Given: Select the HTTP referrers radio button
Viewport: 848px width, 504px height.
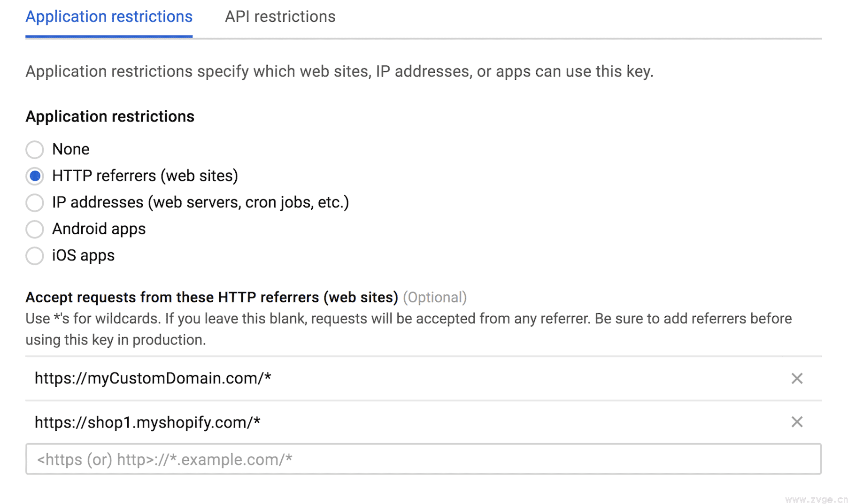Looking at the screenshot, I should tap(35, 176).
